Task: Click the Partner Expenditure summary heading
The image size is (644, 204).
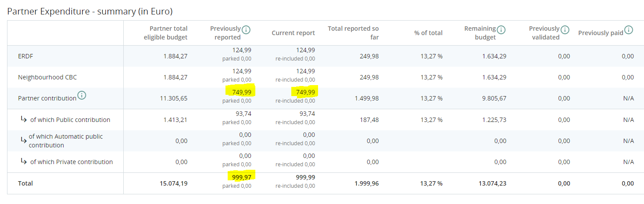Action: click(x=90, y=11)
